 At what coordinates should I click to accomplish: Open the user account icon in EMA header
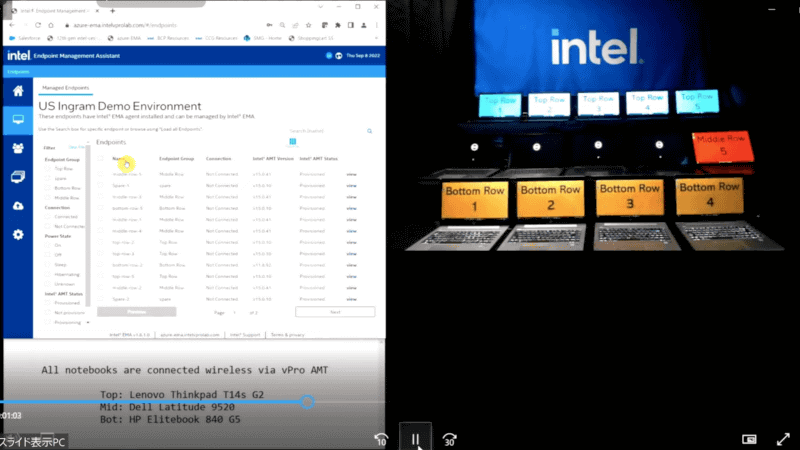pyautogui.click(x=338, y=56)
